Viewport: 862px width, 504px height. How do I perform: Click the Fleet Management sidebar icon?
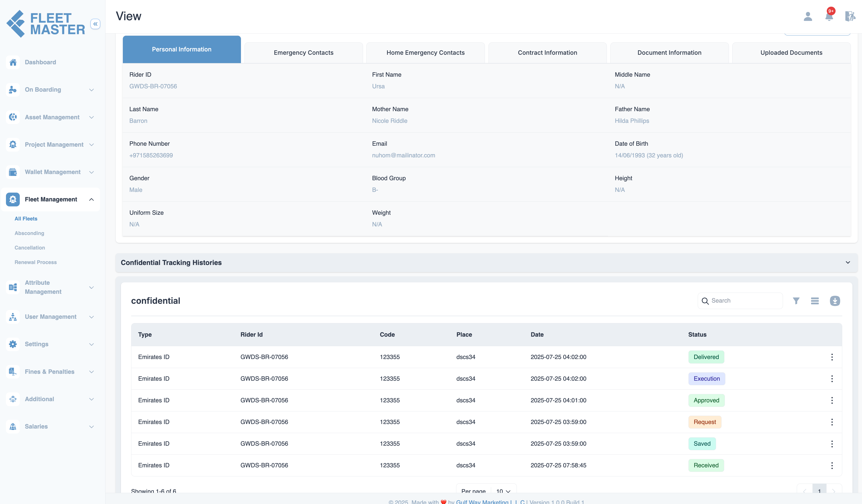click(x=13, y=199)
